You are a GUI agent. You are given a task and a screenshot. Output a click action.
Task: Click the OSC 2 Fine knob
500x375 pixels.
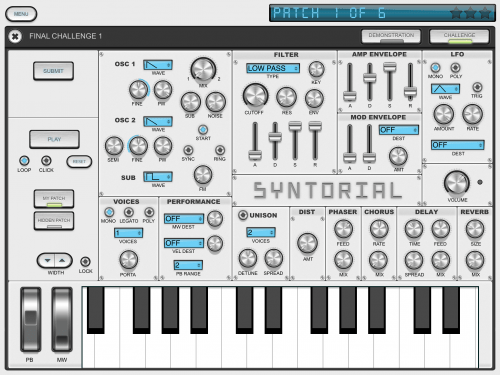pyautogui.click(x=138, y=146)
